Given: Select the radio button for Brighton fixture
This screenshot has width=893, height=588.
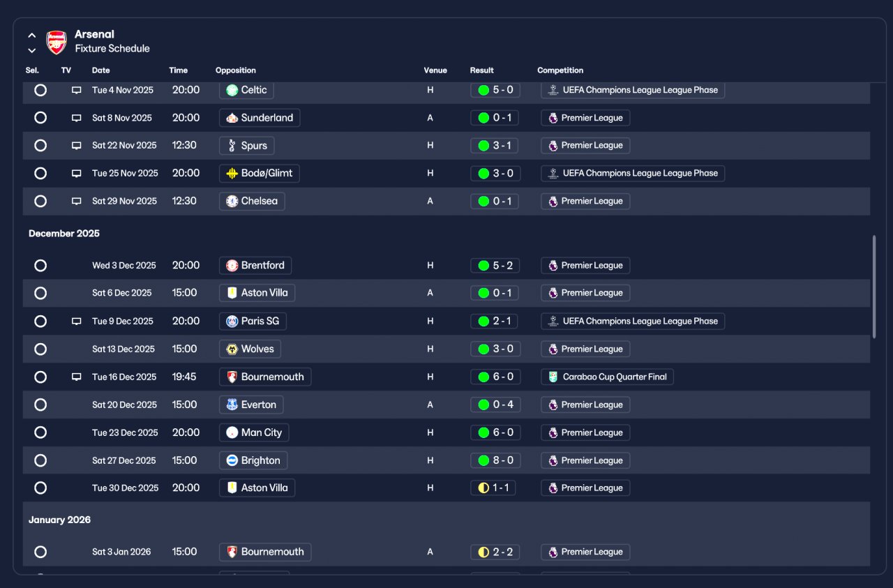Looking at the screenshot, I should pyautogui.click(x=40, y=460).
